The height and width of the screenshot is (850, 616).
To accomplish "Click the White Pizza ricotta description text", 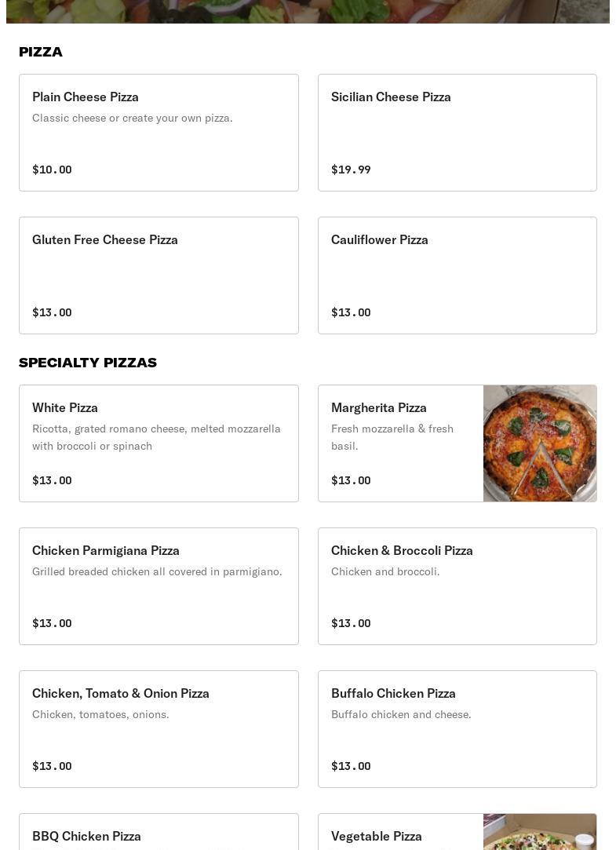I will [x=156, y=437].
